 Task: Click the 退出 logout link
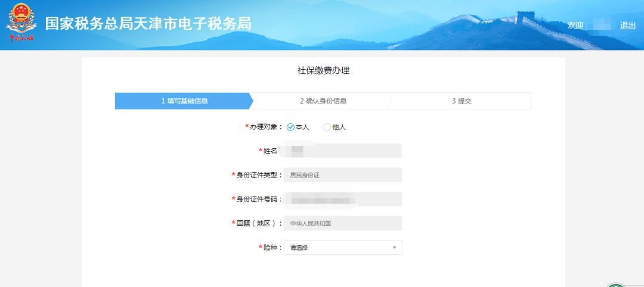(x=627, y=26)
